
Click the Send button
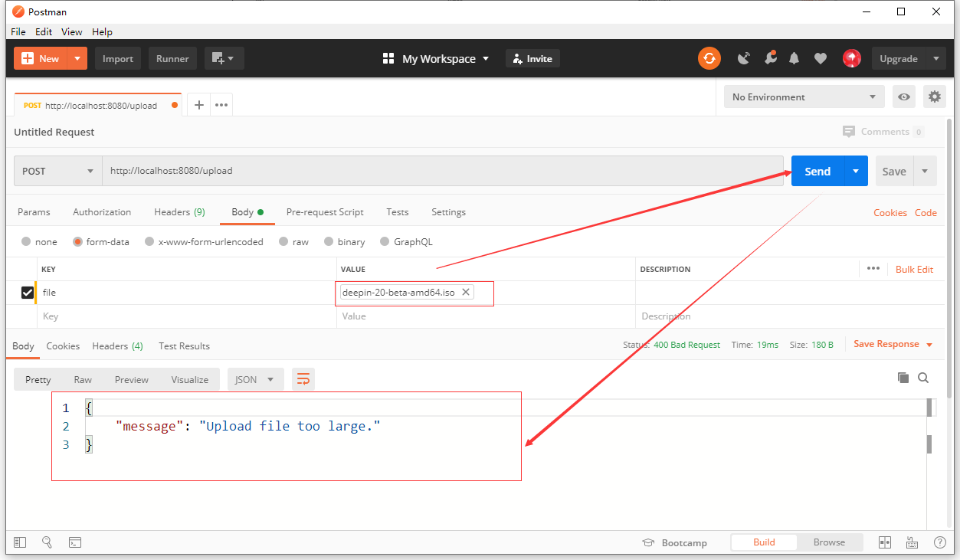pyautogui.click(x=817, y=171)
